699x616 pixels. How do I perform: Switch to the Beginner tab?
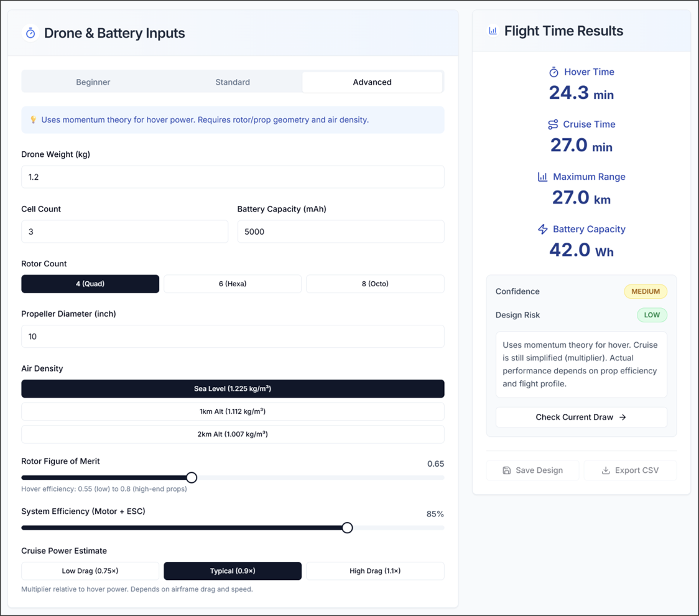[93, 82]
